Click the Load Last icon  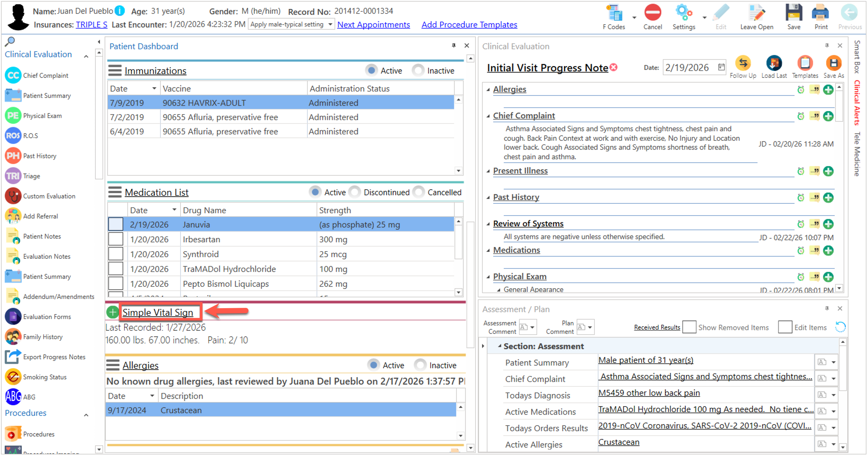tap(774, 63)
